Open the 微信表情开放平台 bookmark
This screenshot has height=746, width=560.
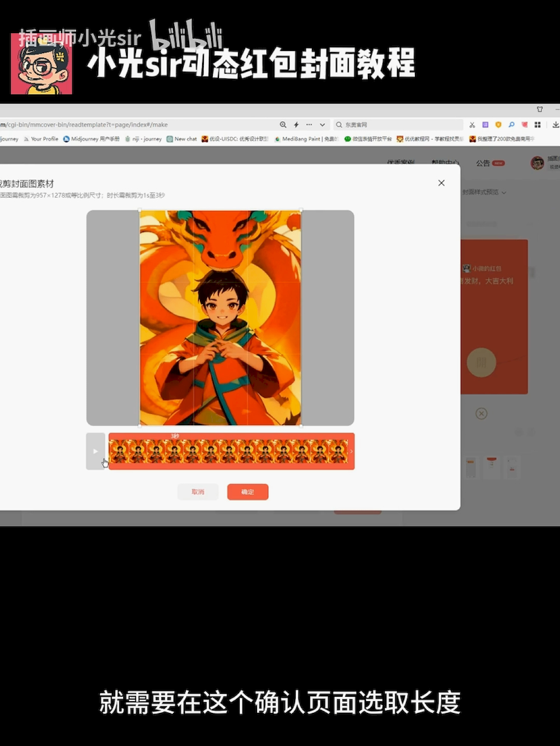(x=368, y=139)
